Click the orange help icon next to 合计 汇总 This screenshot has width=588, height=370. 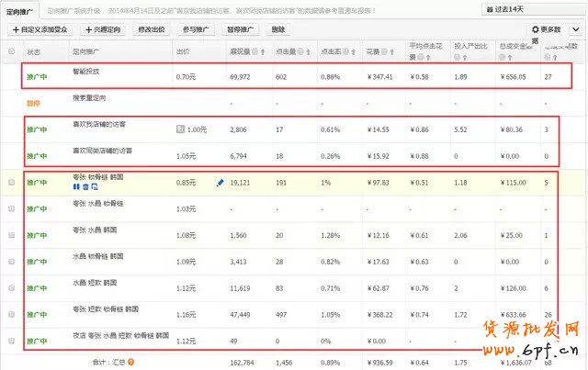(131, 362)
